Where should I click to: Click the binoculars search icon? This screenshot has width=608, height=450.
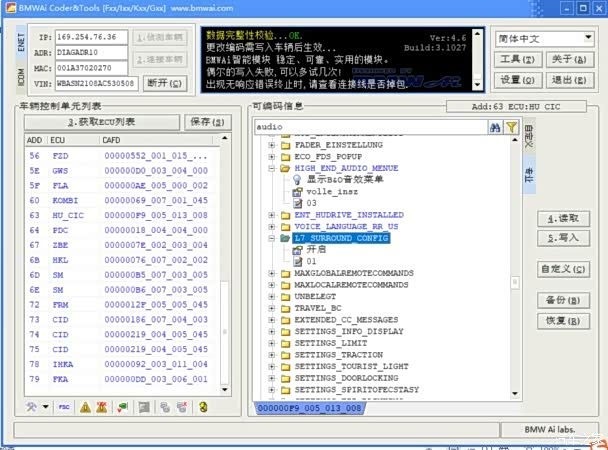(x=494, y=127)
